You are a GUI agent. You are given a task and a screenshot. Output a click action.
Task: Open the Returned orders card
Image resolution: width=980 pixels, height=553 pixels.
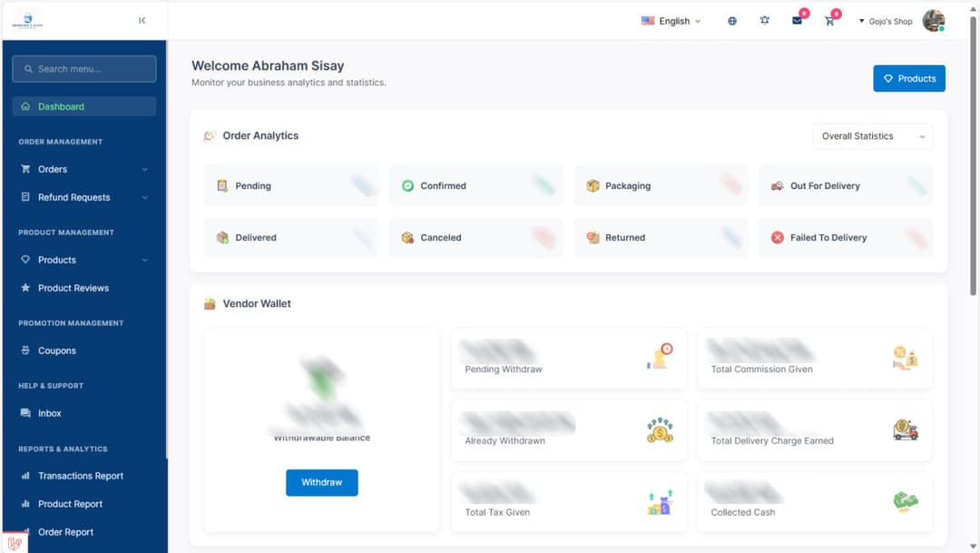(661, 237)
